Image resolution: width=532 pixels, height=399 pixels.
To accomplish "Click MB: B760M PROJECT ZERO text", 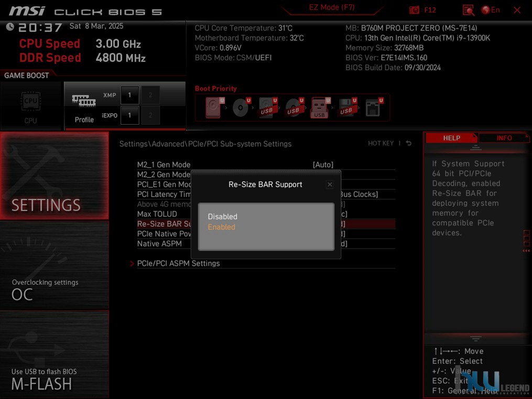I will 411,28.
